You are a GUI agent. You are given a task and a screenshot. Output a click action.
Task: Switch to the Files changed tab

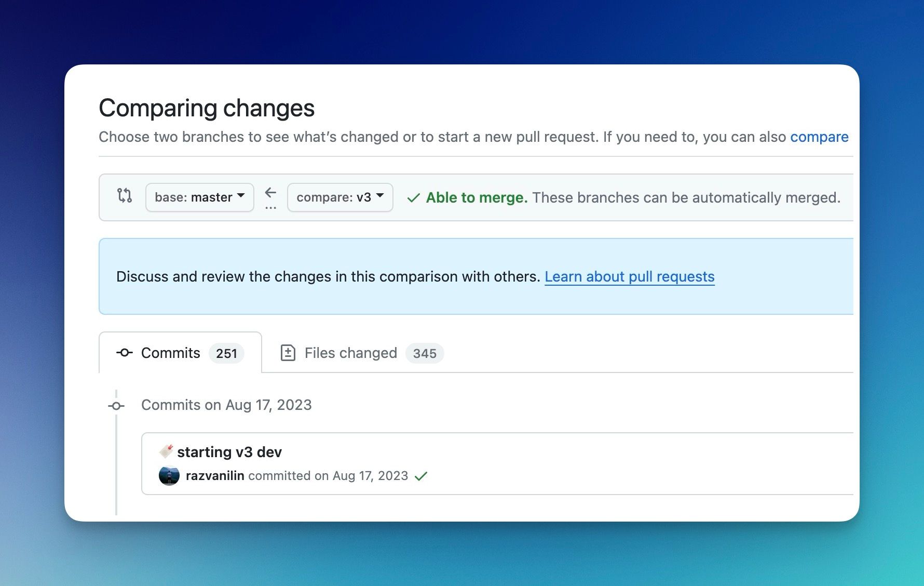click(x=350, y=353)
